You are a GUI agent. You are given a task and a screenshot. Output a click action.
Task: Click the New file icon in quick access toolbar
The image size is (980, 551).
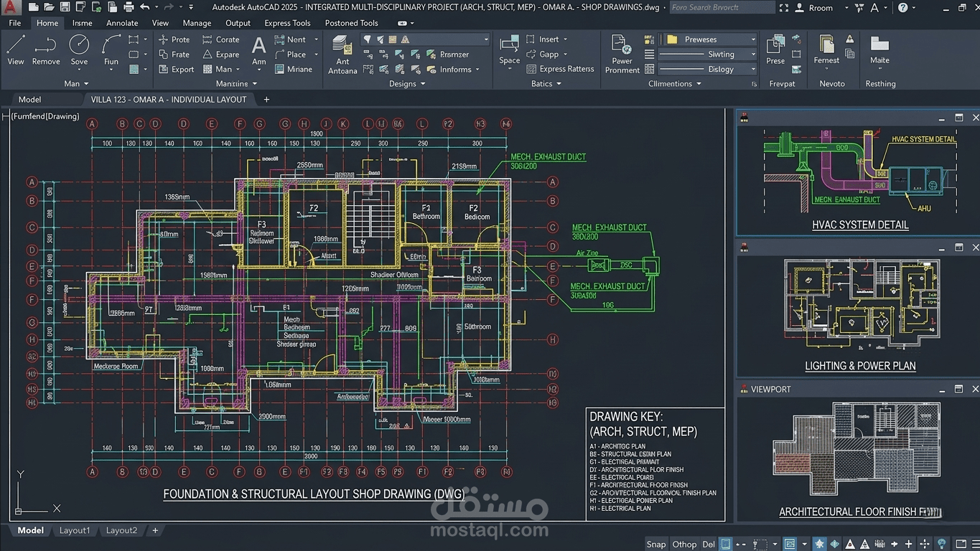coord(34,7)
